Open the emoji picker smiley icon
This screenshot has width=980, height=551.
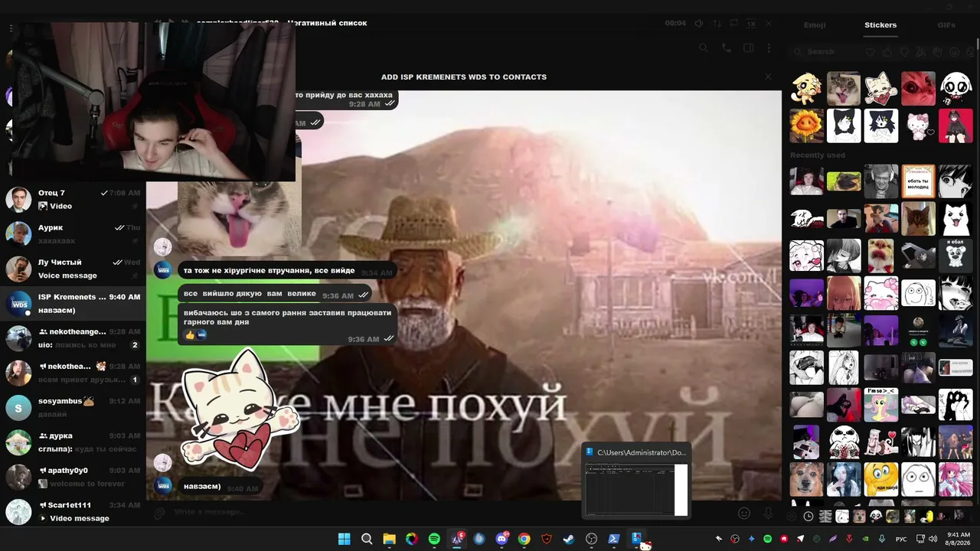[744, 514]
